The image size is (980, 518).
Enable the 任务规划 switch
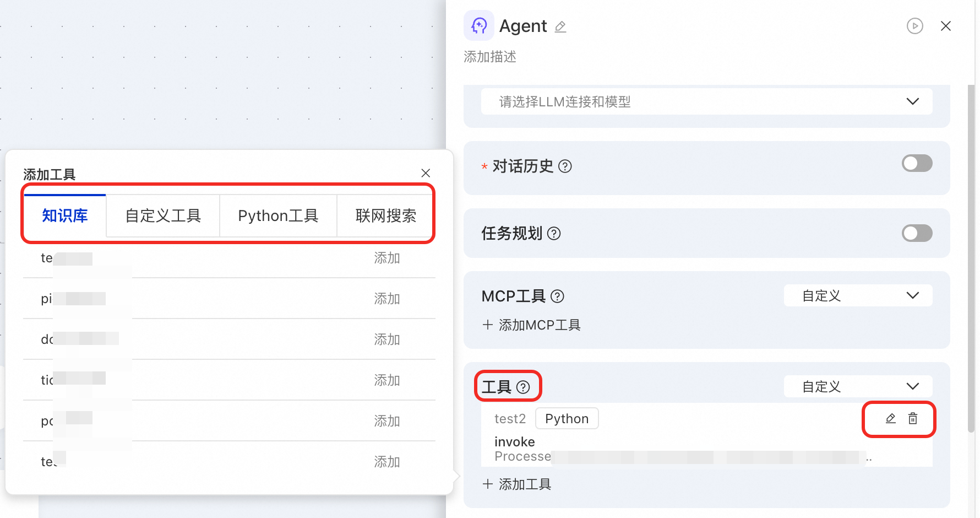(917, 233)
